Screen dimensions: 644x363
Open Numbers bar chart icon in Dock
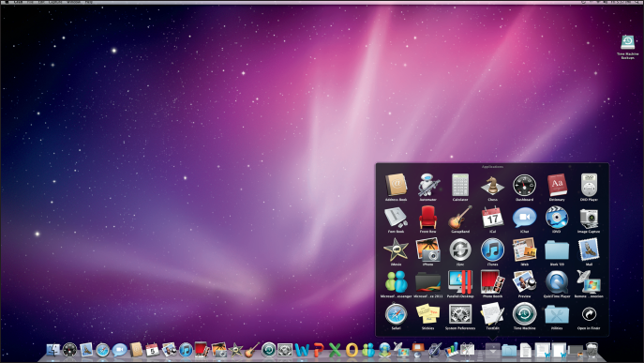[x=451, y=350]
